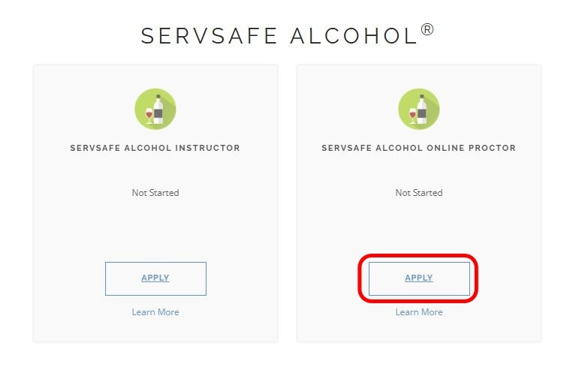The width and height of the screenshot is (588, 367).
Task: Select the ServSafe Alcohol Instructor title
Action: click(x=155, y=149)
